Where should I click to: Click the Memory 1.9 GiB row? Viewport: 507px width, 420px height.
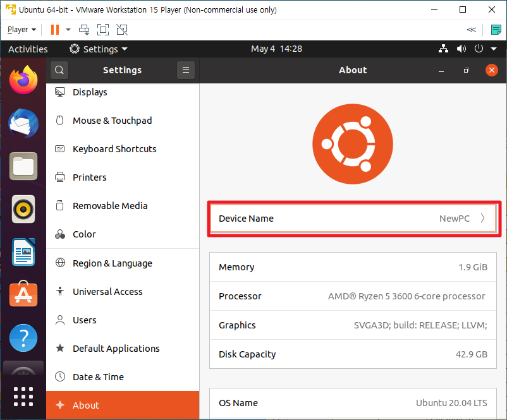tap(353, 267)
